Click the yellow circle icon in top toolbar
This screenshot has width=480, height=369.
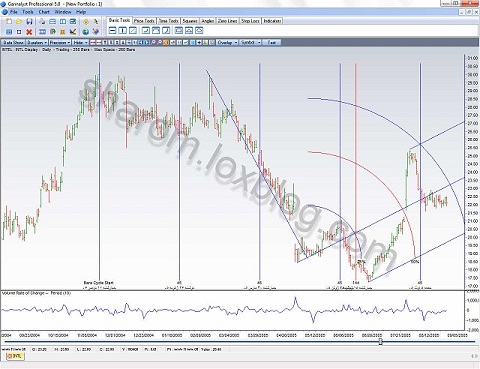[x=86, y=22]
